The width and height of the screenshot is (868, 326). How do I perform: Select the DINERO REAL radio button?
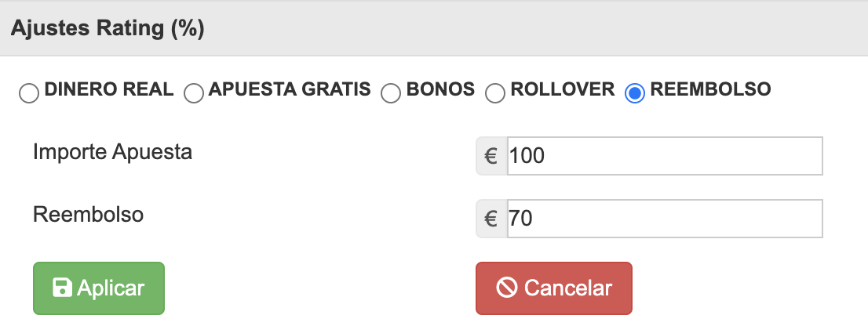coord(28,94)
